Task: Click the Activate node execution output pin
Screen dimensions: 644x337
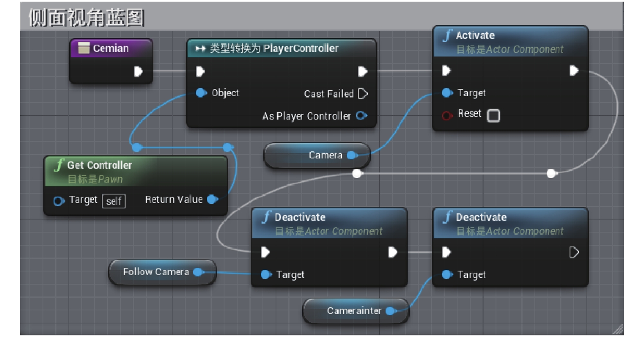Action: point(574,71)
